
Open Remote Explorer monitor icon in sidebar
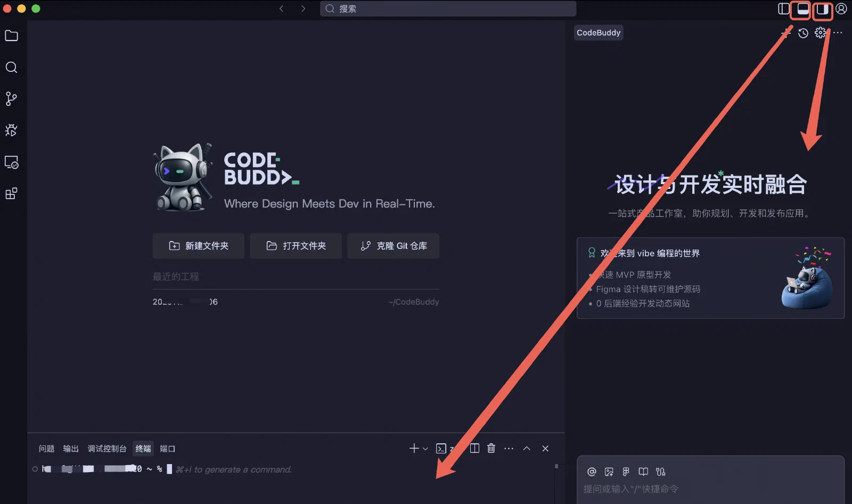[x=11, y=162]
